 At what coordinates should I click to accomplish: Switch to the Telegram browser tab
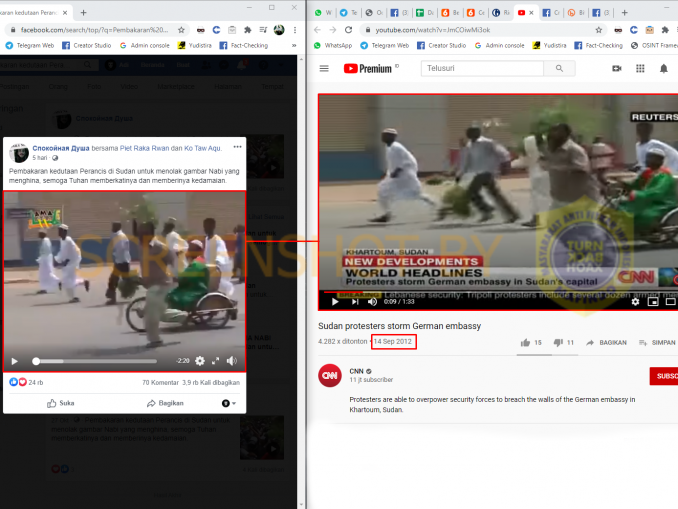pos(349,13)
